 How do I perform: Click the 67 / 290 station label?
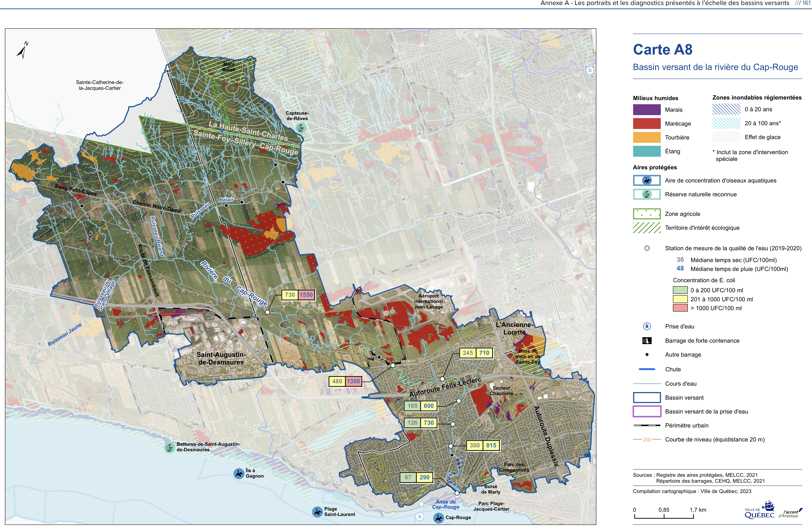[416, 477]
